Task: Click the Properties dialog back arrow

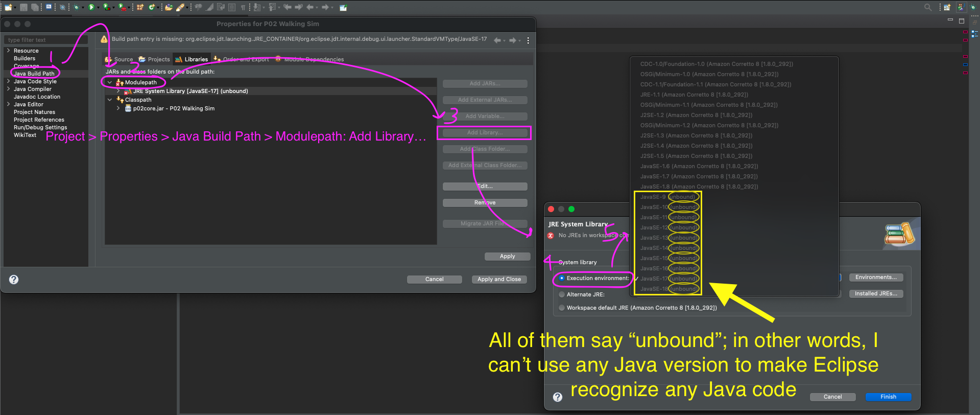Action: click(497, 40)
